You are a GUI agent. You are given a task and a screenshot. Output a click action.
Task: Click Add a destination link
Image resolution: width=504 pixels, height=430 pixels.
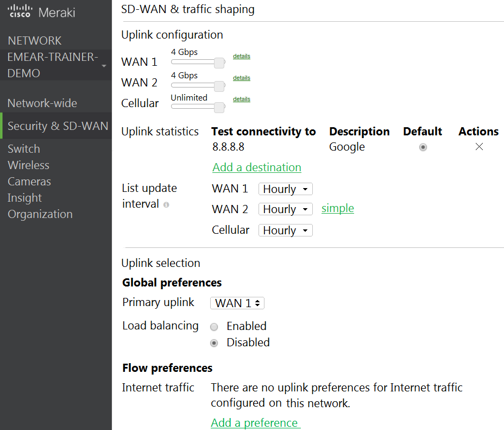point(257,167)
